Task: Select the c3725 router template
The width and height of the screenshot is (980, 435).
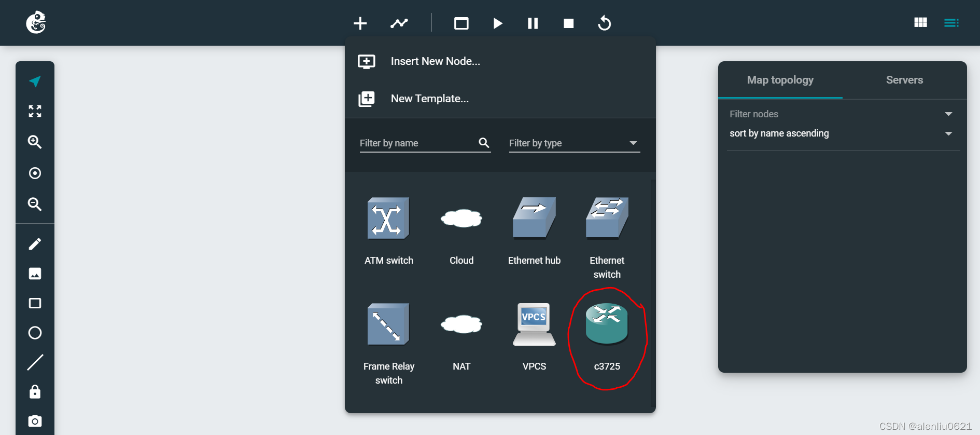Action: click(607, 337)
